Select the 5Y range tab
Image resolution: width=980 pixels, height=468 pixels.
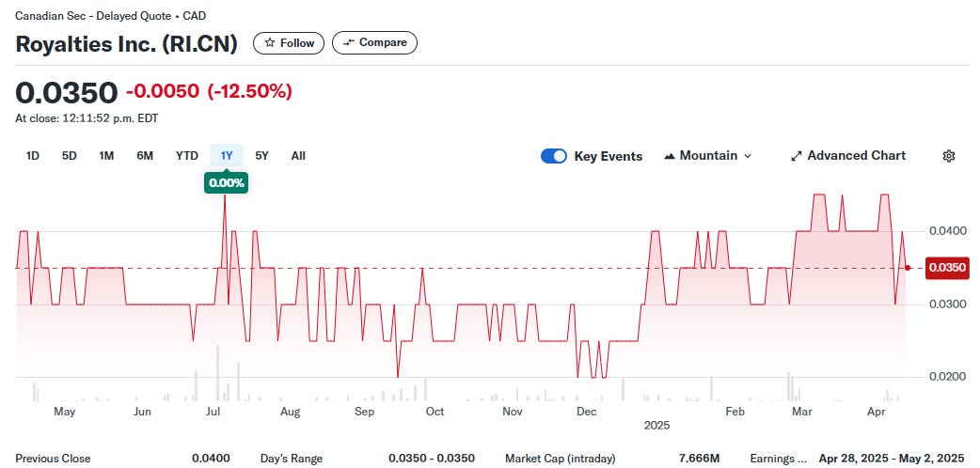click(261, 156)
